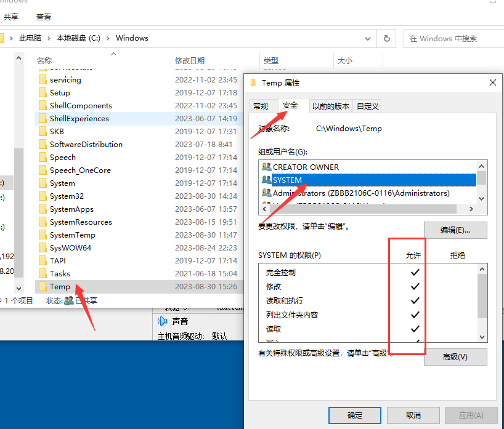Click the Speech folder icon
The width and height of the screenshot is (504, 429).
point(43,157)
